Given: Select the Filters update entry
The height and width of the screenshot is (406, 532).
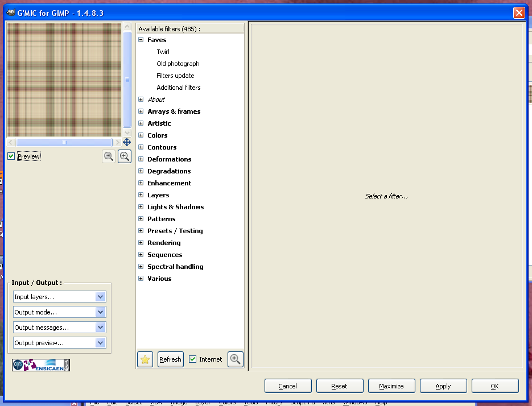Looking at the screenshot, I should pos(175,76).
